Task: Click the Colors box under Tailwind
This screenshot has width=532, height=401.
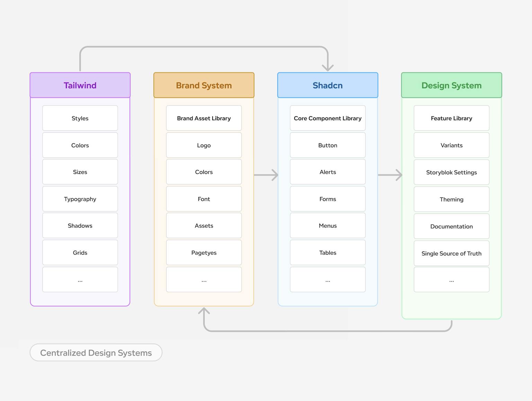Action: [80, 145]
